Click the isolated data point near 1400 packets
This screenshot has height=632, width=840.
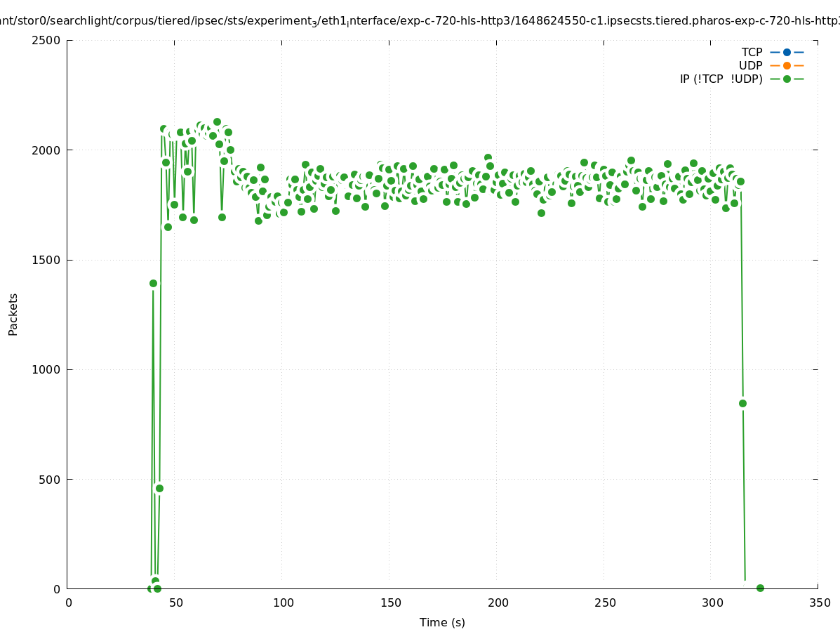[153, 283]
